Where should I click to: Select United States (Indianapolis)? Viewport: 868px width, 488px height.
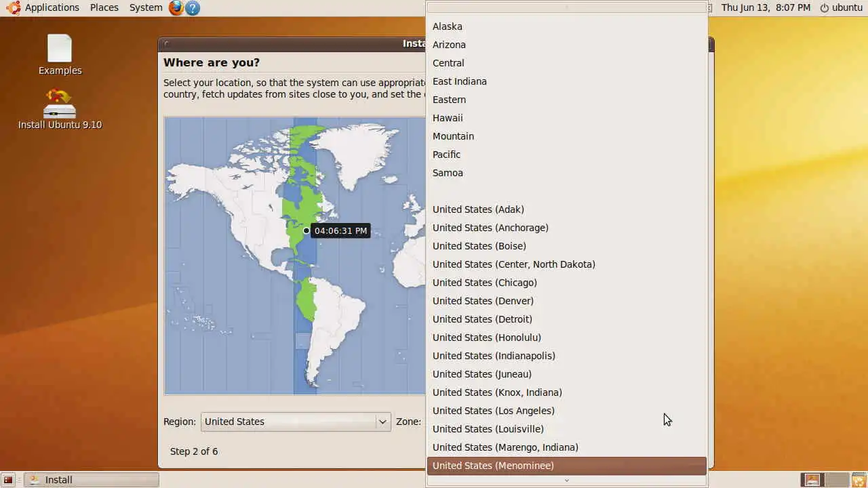(566, 356)
